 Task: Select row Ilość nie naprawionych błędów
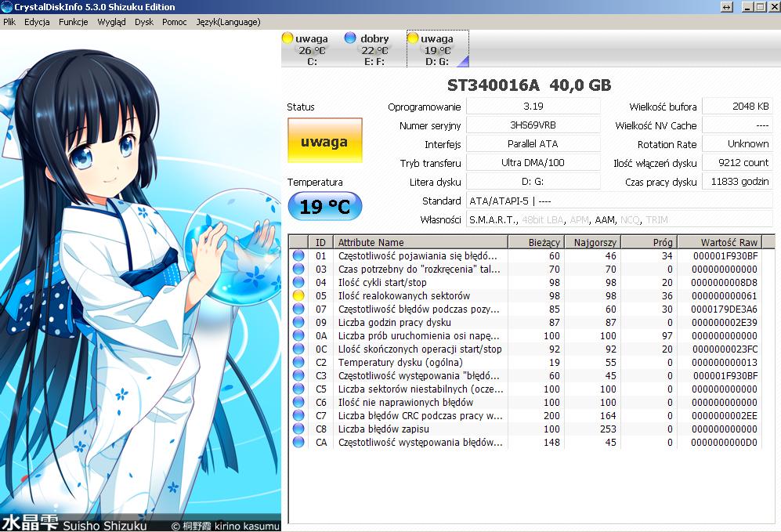pos(525,403)
